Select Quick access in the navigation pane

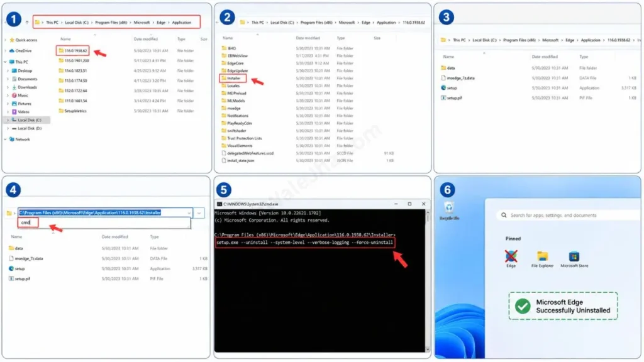(23, 40)
